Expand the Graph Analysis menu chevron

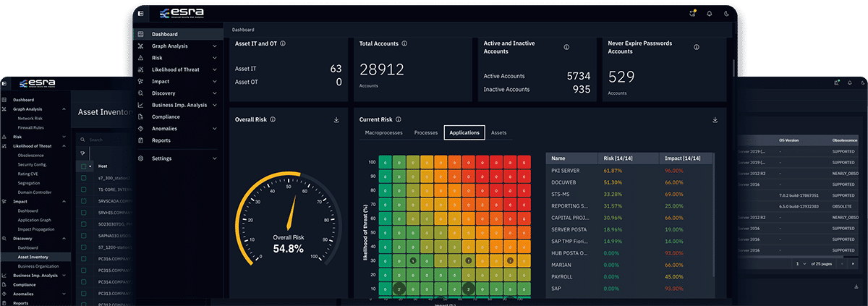click(215, 46)
